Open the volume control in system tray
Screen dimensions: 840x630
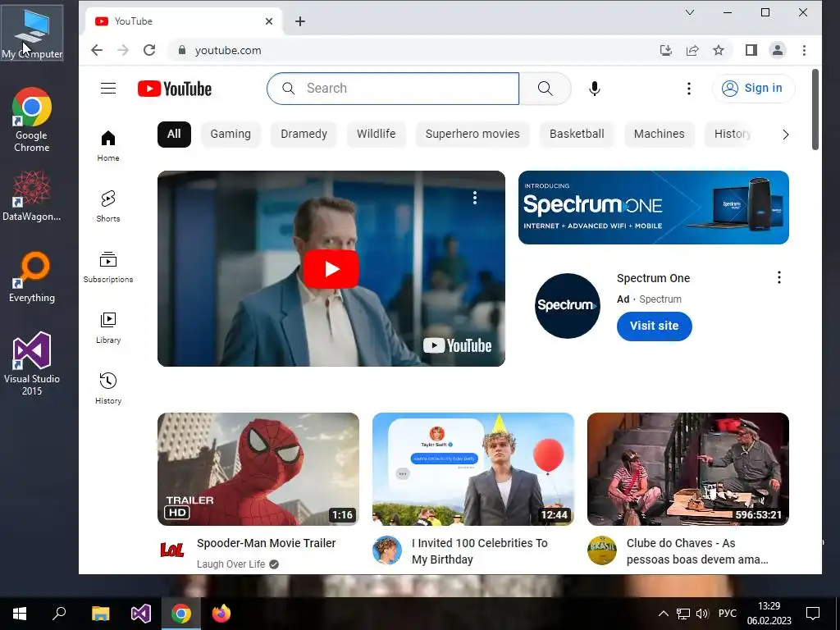tap(702, 614)
